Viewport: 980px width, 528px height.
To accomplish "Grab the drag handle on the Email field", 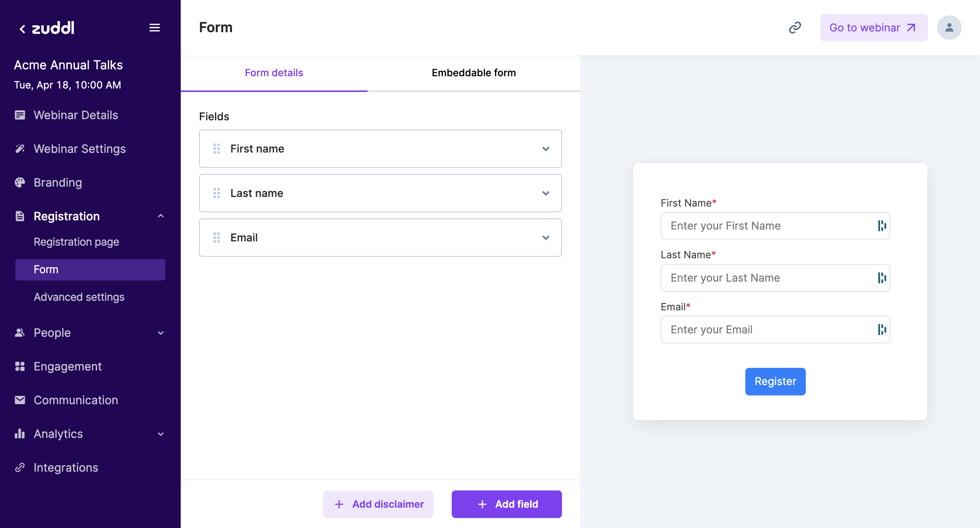I will click(x=217, y=238).
